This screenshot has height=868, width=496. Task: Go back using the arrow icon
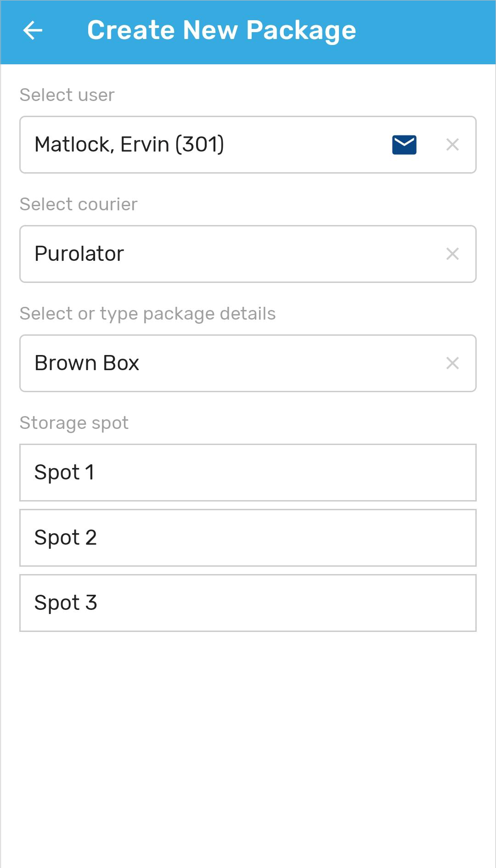33,31
